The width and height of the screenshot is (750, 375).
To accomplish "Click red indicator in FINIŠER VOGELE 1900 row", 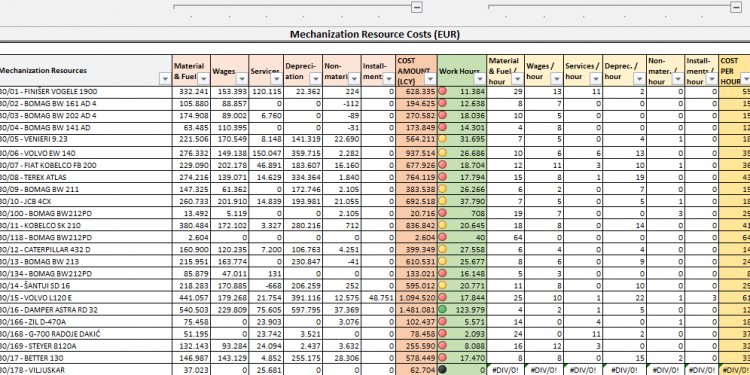I will pos(443,92).
